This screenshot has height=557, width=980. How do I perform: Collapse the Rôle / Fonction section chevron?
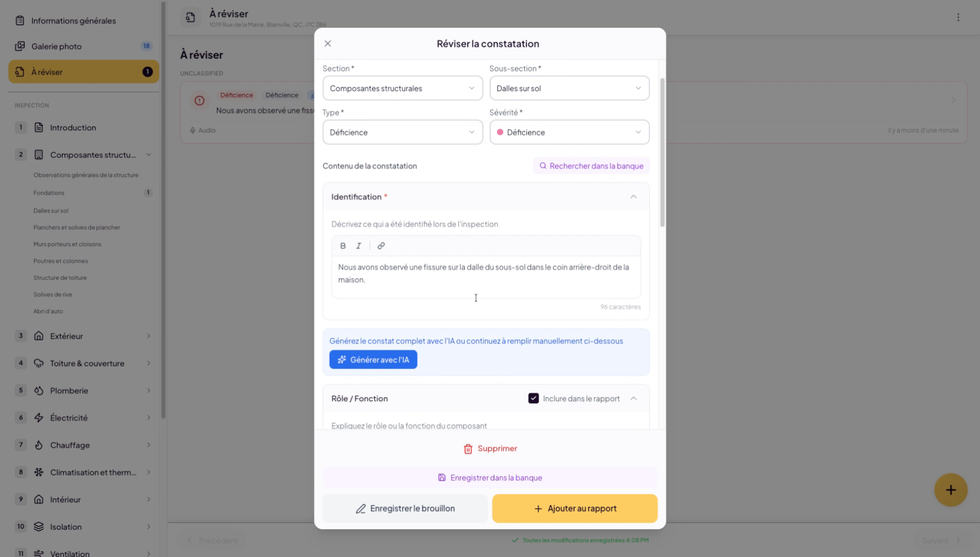point(634,399)
